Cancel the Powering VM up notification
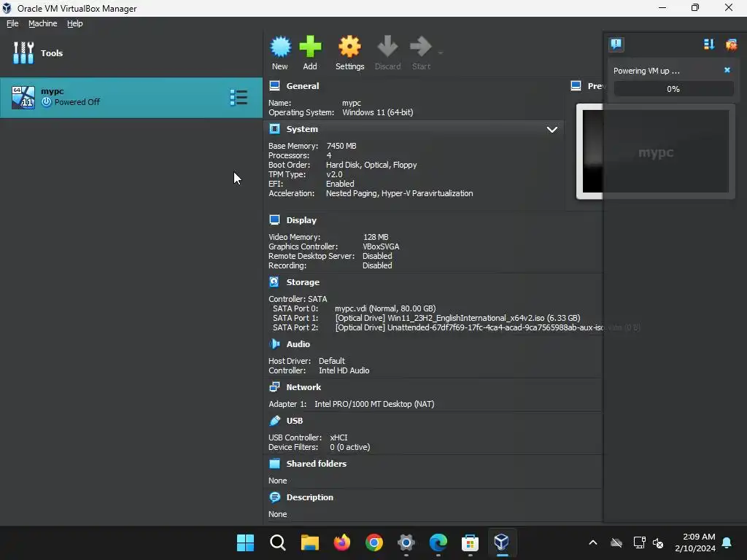 pos(727,70)
